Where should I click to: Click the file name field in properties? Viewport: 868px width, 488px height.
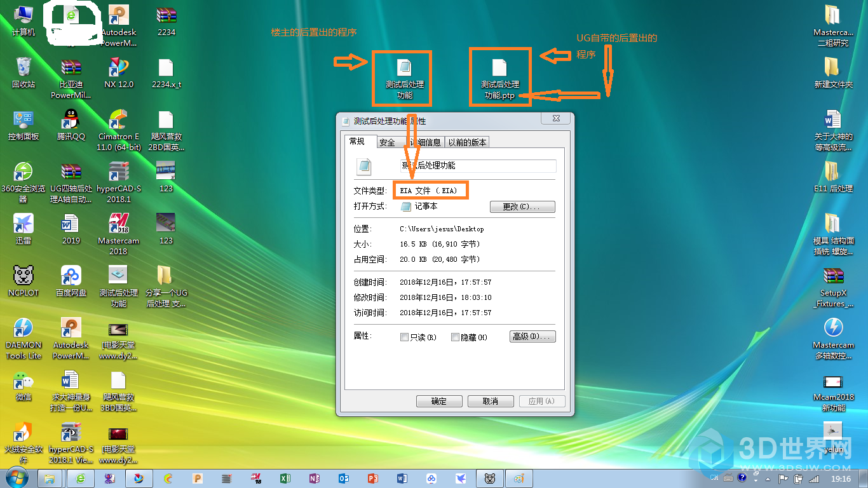tap(478, 166)
